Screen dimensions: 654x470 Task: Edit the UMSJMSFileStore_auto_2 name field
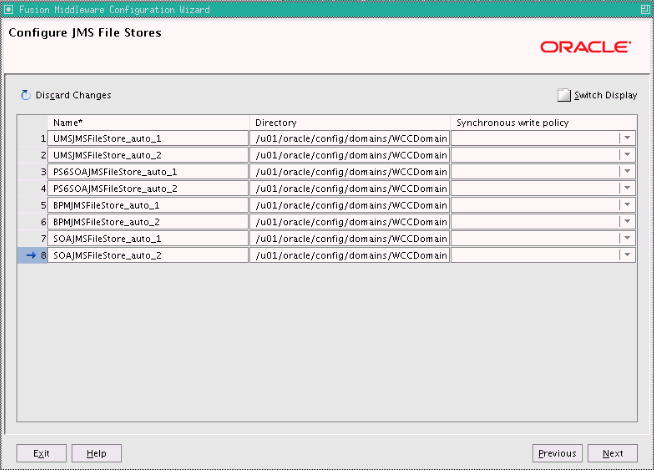point(148,155)
